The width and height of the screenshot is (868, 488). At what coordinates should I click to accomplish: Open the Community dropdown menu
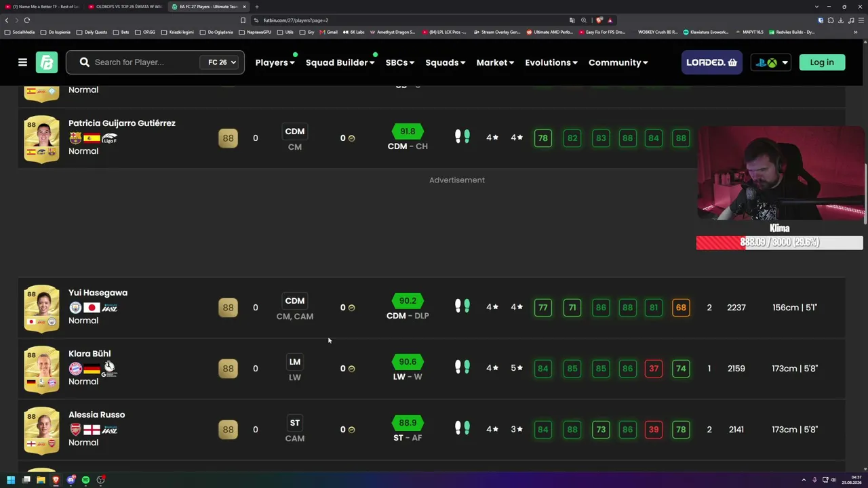tap(618, 62)
